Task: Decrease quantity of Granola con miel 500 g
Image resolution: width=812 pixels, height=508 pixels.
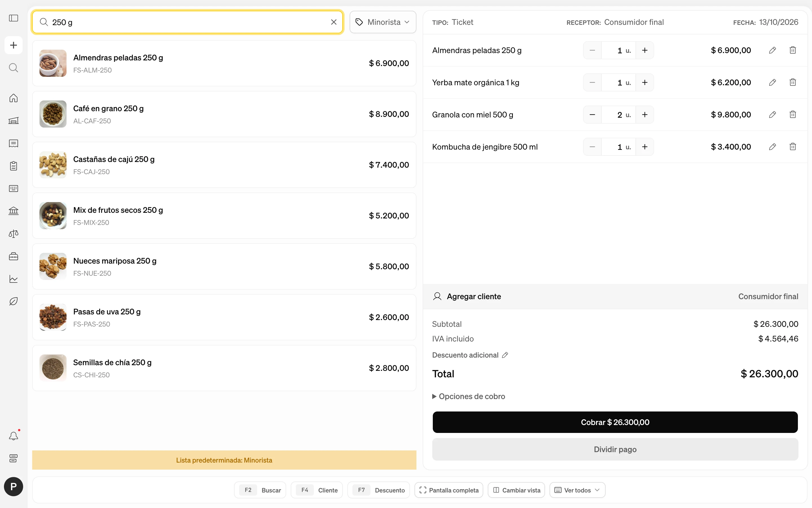Action: 592,115
